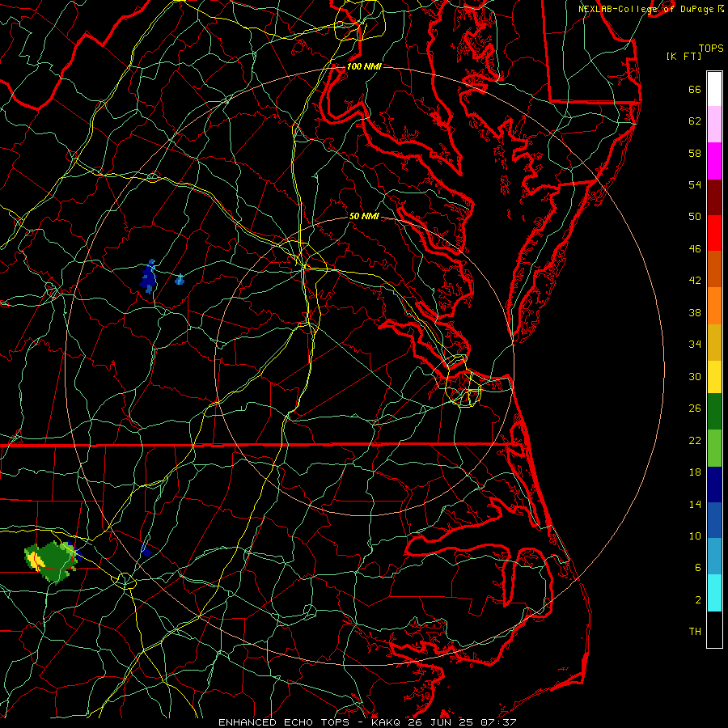Click the legend value 62
The width and height of the screenshot is (728, 728).
pyautogui.click(x=695, y=121)
